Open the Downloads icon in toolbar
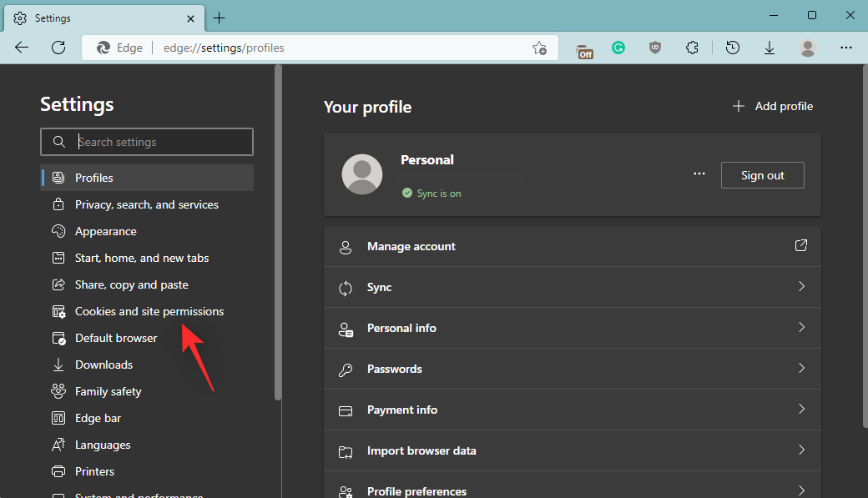The height and width of the screenshot is (498, 868). (770, 48)
